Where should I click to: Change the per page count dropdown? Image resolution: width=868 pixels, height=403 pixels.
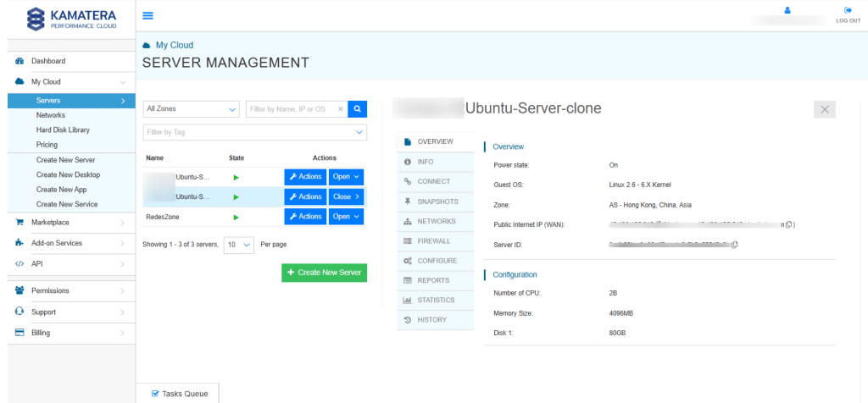(237, 244)
